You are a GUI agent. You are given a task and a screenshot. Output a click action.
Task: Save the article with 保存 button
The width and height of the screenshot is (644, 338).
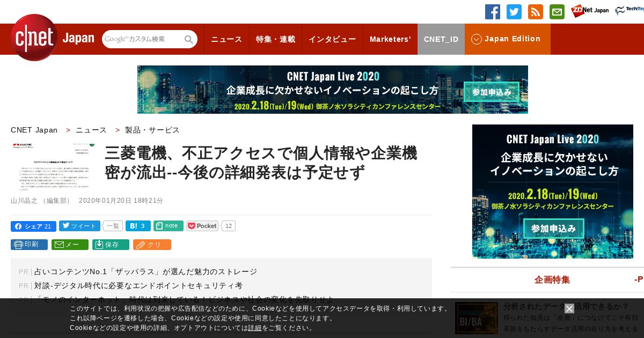[x=111, y=245]
